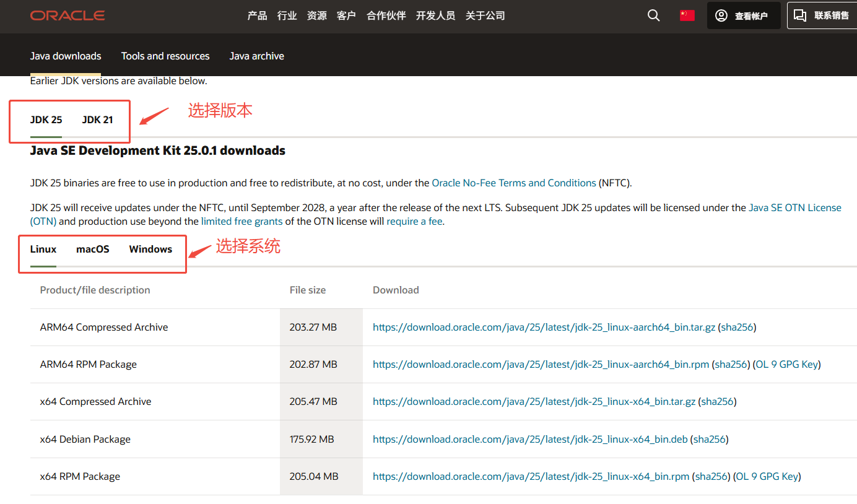
Task: Download jdk-25_linux-aarch64_bin.tar.gz link
Action: click(x=544, y=327)
